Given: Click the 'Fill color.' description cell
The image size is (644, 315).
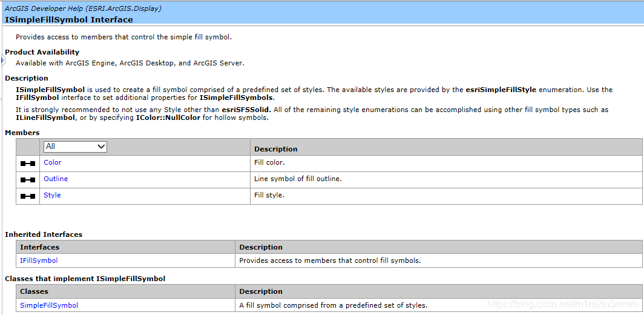Looking at the screenshot, I should click(x=446, y=163).
